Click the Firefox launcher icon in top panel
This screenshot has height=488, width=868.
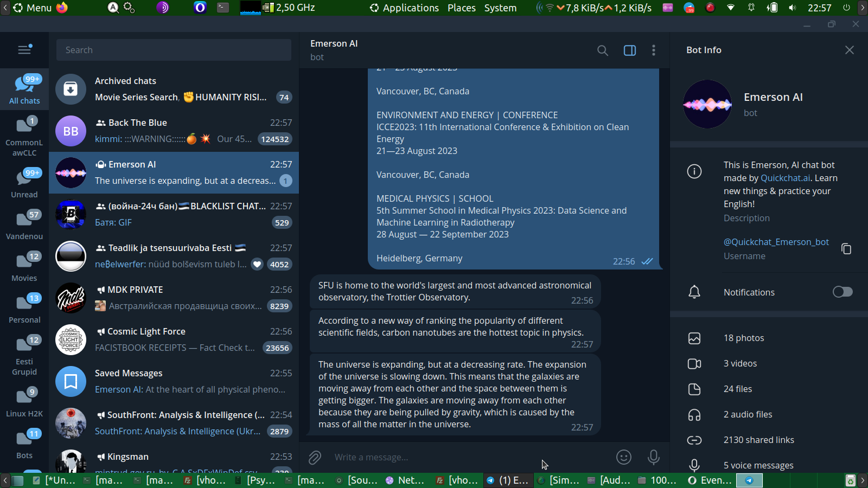(62, 8)
